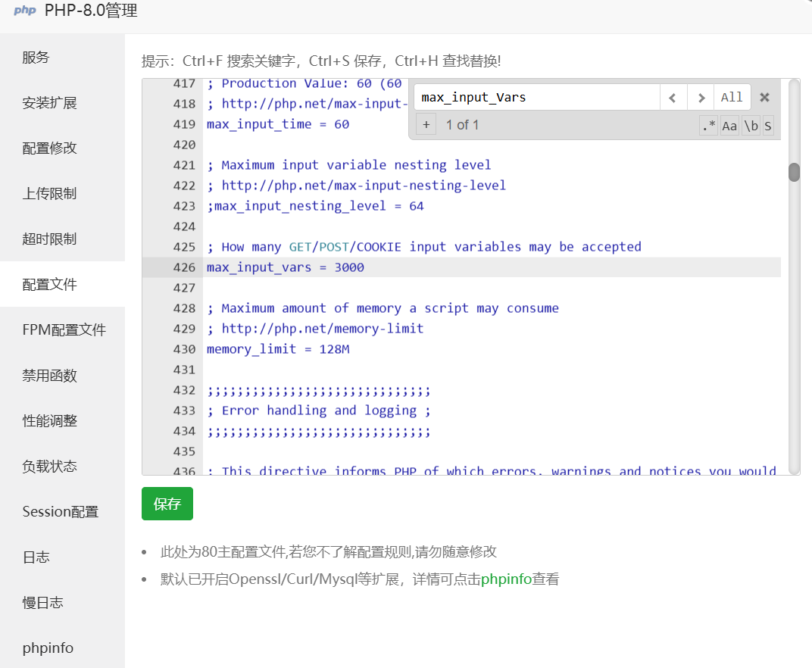Image resolution: width=812 pixels, height=668 pixels.
Task: Jump to previous search match
Action: (673, 97)
